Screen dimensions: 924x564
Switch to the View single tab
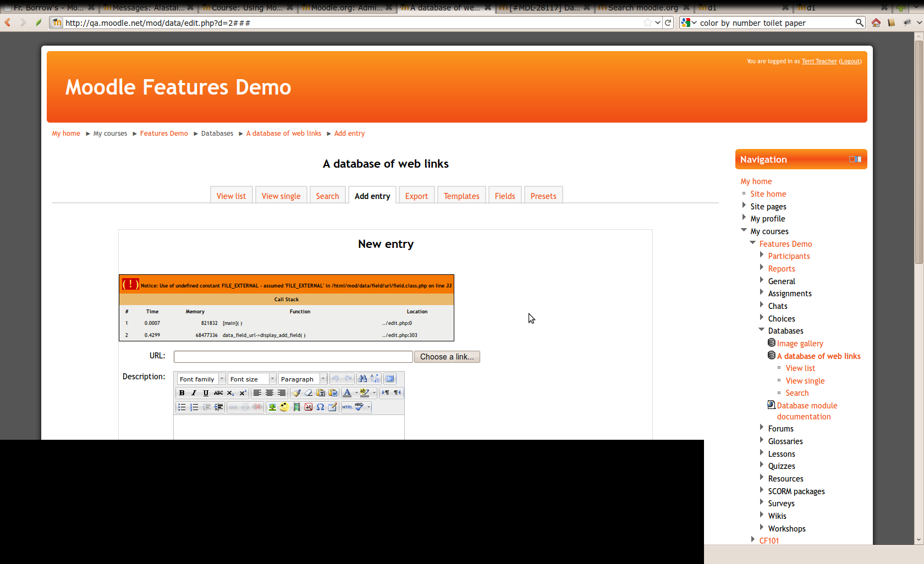tap(281, 196)
